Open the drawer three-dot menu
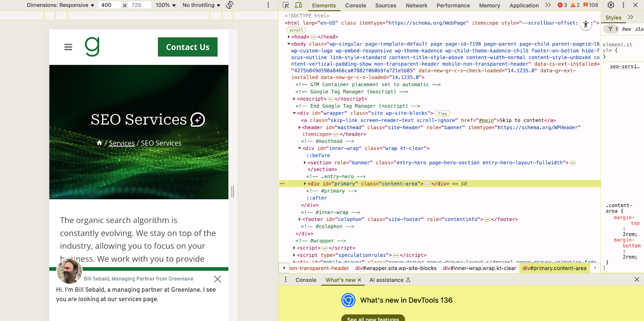 (286, 280)
